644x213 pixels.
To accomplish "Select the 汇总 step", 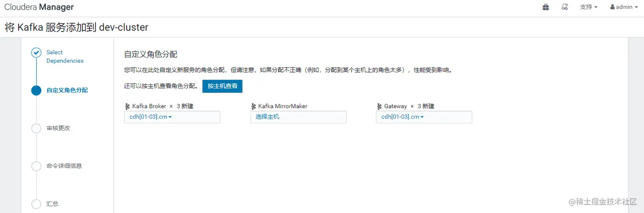I will point(52,204).
